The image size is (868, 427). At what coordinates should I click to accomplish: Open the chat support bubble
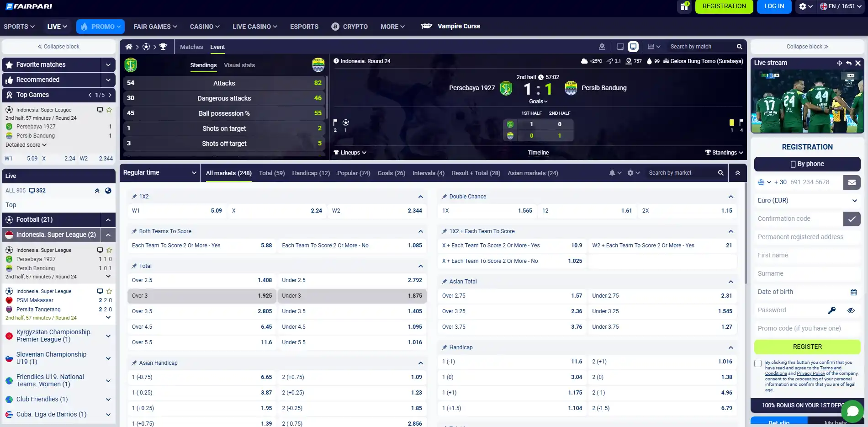[852, 411]
